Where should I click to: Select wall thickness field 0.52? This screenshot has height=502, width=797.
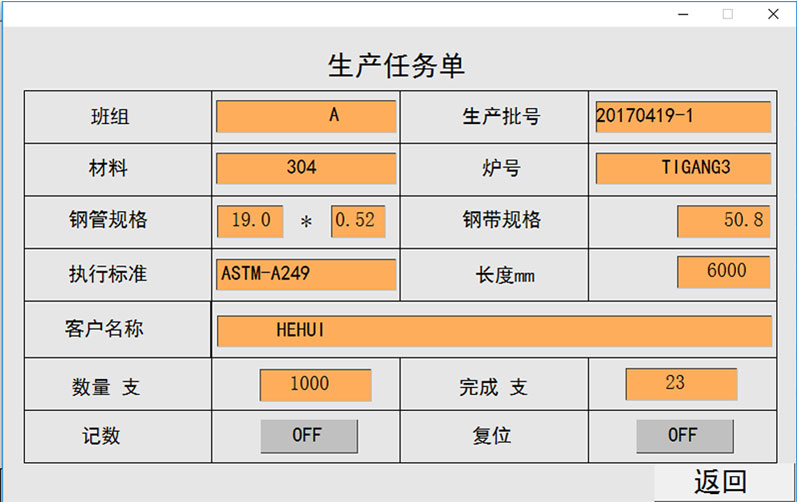click(358, 221)
